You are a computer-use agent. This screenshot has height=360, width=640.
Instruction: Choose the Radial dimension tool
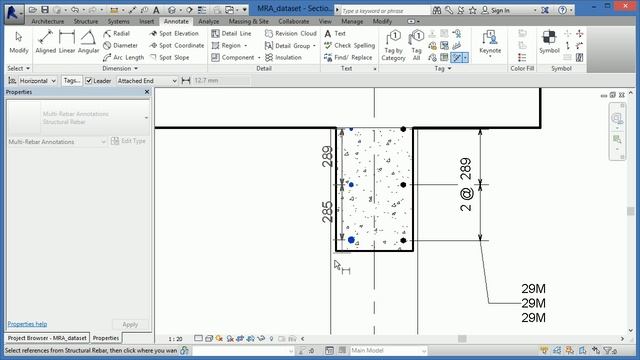point(116,33)
